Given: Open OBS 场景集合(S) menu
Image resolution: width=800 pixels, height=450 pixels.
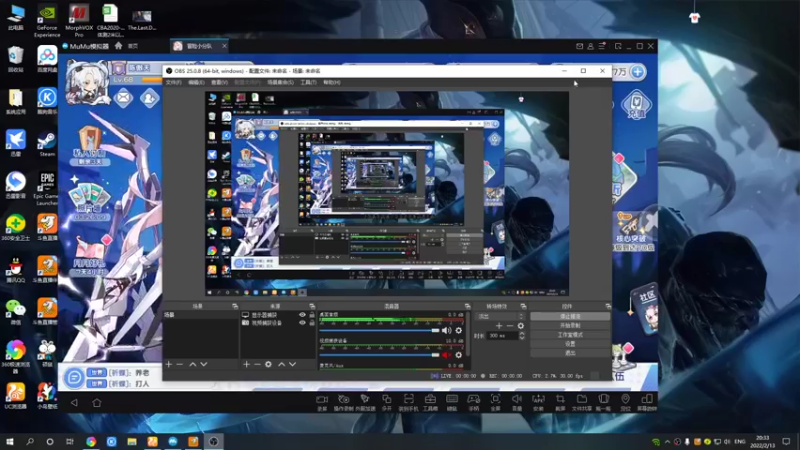Looking at the screenshot, I should [x=281, y=82].
